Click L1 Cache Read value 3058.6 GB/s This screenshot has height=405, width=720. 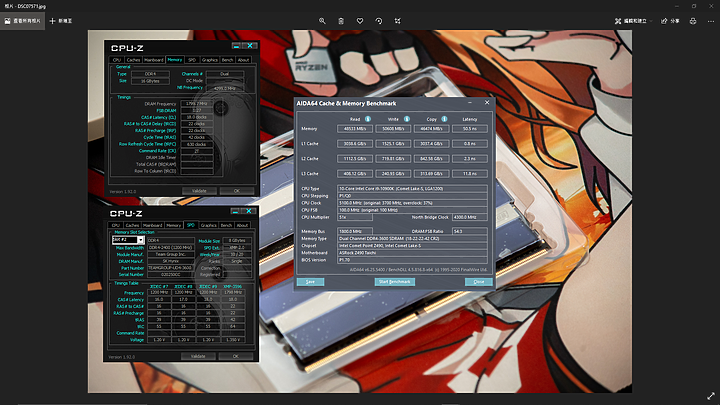point(355,144)
